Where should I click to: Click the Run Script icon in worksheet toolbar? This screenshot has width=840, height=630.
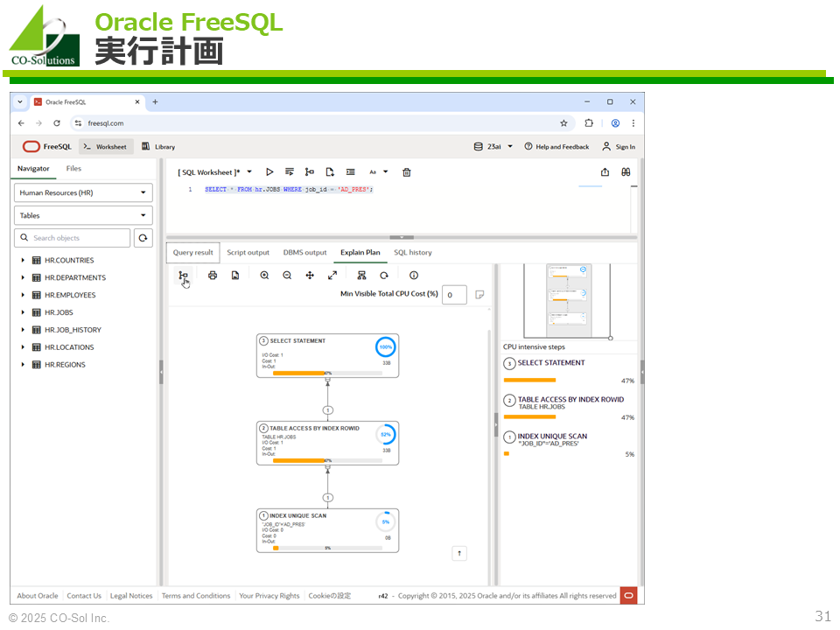290,172
